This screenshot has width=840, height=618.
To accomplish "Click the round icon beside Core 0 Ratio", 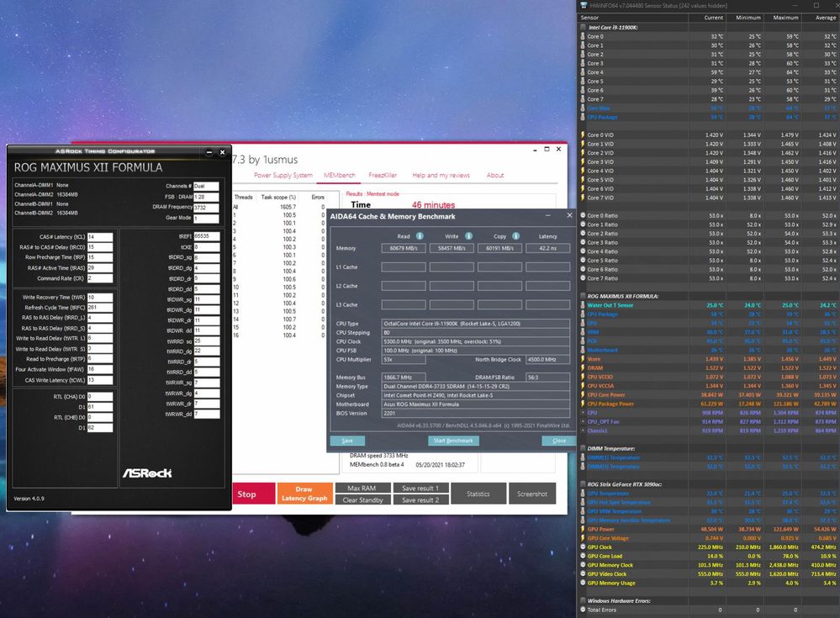I will point(583,215).
